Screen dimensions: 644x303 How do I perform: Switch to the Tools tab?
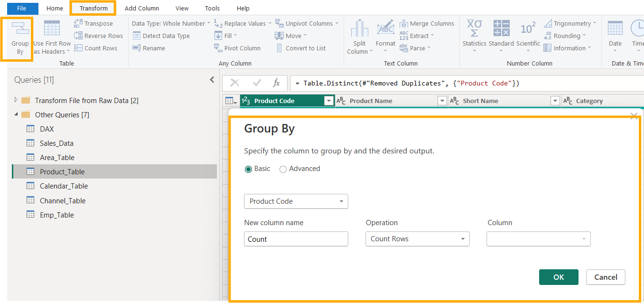212,8
